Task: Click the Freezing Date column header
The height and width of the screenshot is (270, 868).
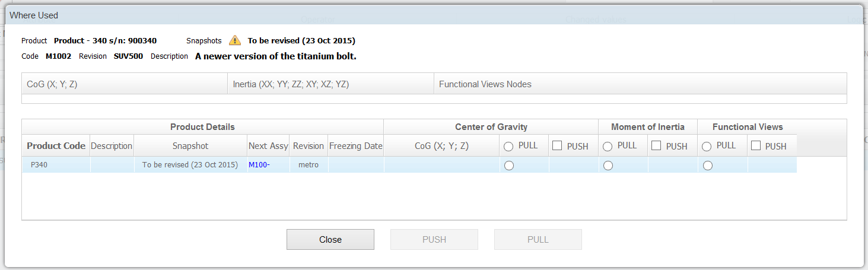Action: pyautogui.click(x=356, y=146)
